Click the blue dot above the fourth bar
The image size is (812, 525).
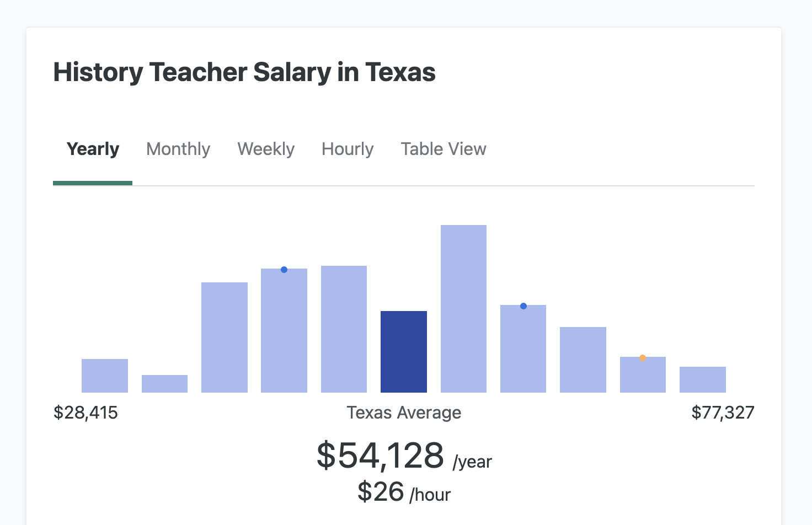(284, 269)
